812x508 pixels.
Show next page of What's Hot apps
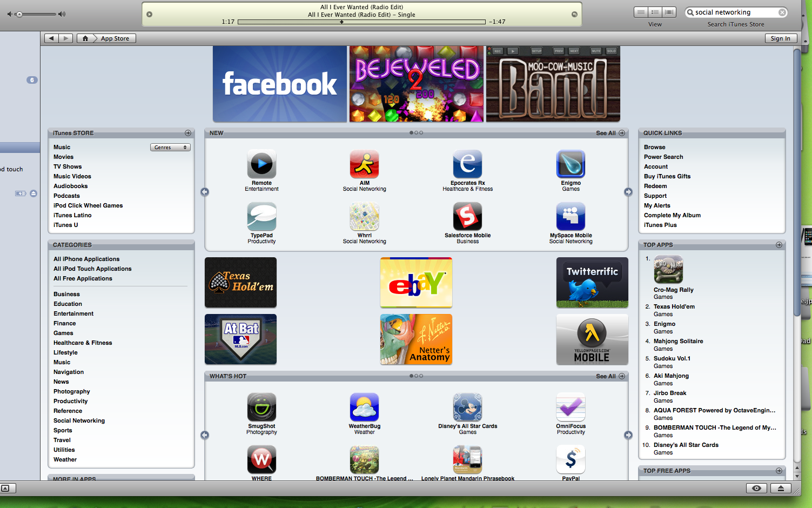(628, 435)
